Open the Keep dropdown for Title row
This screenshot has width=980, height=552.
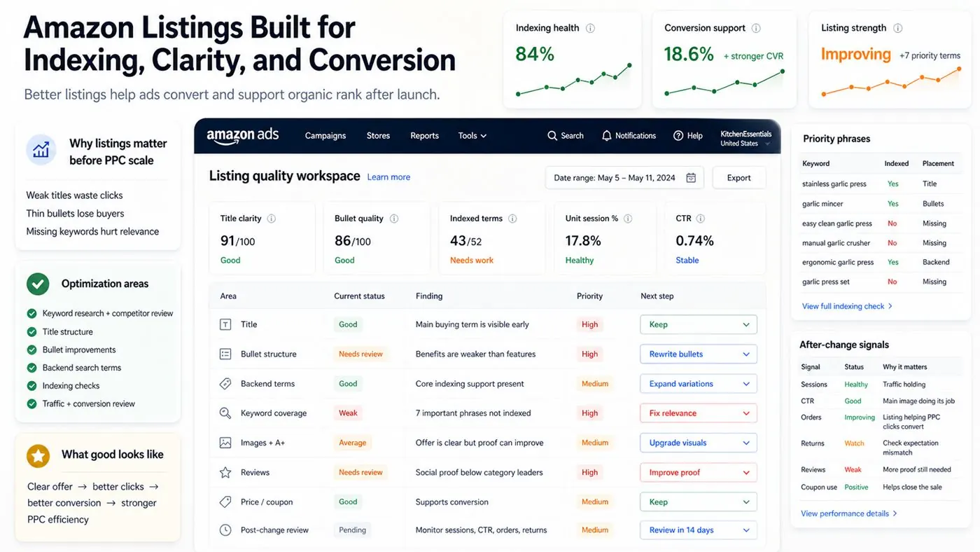click(x=699, y=324)
